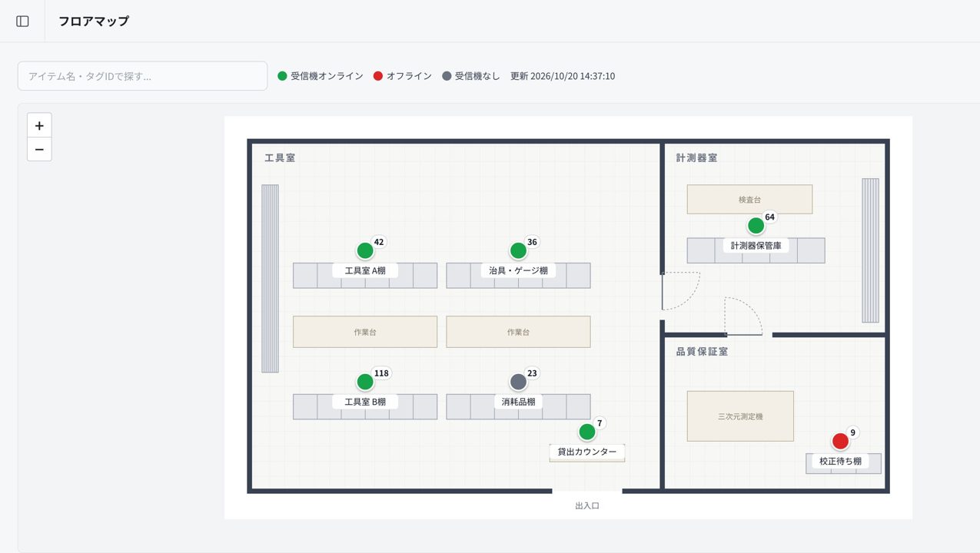The width and height of the screenshot is (980, 553).
Task: Click the 受信機なし legend entry
Action: click(x=471, y=76)
